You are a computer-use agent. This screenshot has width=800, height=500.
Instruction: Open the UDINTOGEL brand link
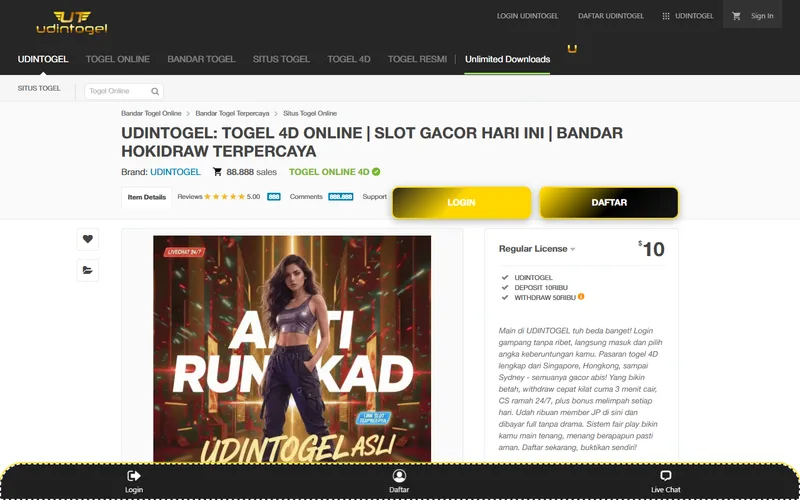175,172
